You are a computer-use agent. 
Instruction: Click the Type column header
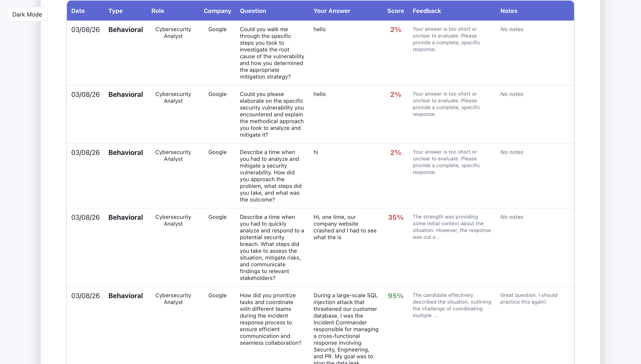click(116, 11)
